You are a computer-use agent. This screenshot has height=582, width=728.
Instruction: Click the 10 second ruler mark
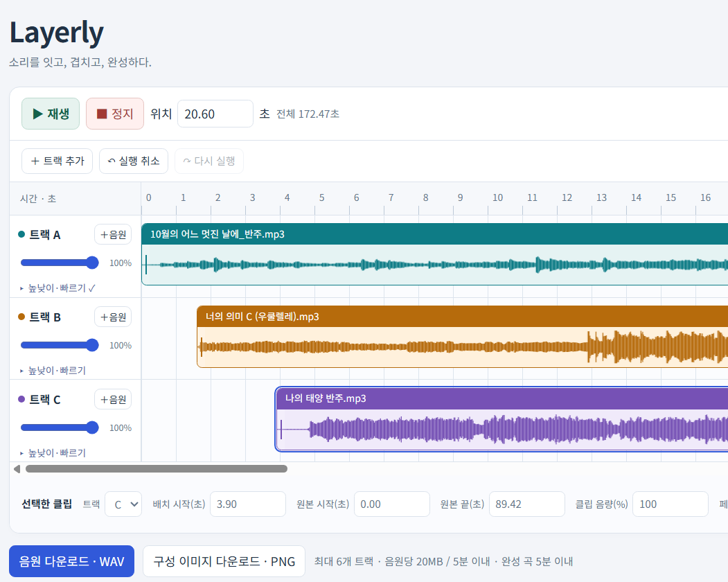[498, 198]
